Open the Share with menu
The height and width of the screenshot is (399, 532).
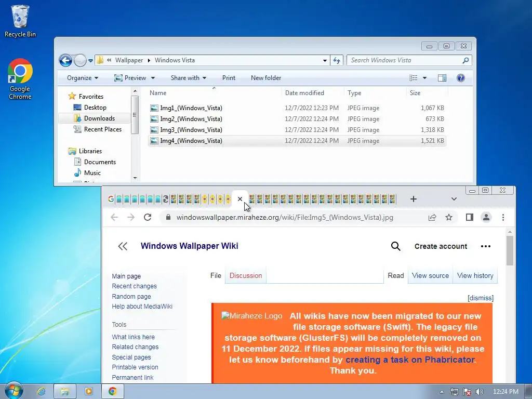point(188,78)
